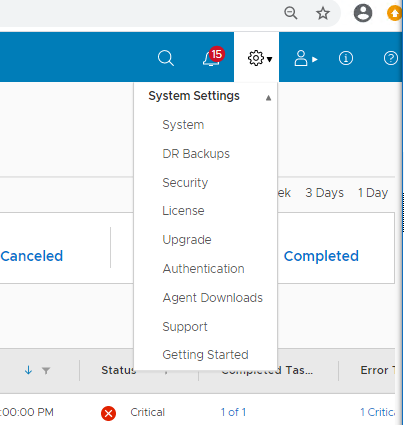This screenshot has height=425, width=404.
Task: Select the 3 Days time range
Action: pos(324,193)
